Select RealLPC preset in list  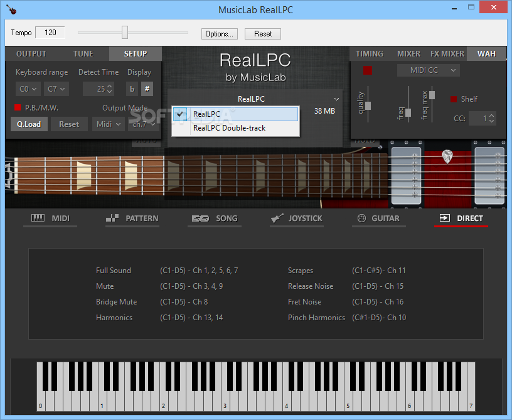click(x=235, y=114)
